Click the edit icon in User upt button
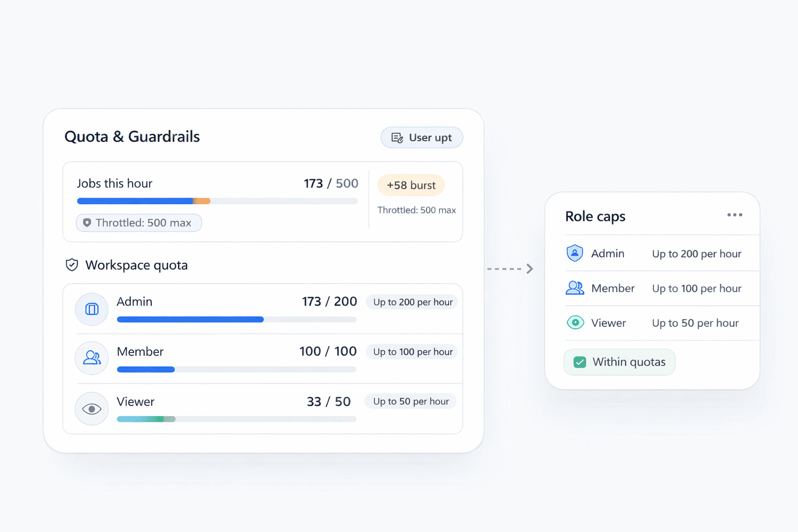This screenshot has height=532, width=798. pos(397,138)
